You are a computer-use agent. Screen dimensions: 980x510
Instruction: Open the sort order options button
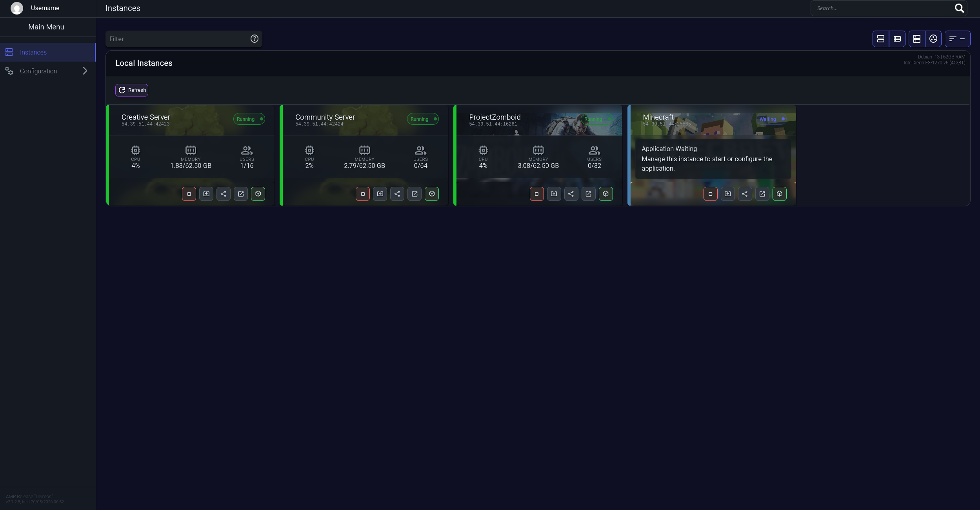click(x=957, y=39)
